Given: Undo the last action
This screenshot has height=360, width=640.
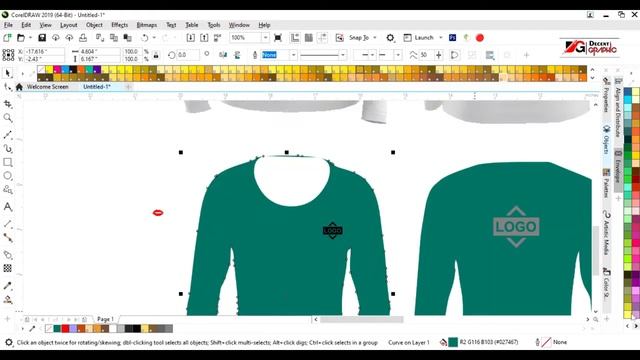Looking at the screenshot, I should (144, 38).
